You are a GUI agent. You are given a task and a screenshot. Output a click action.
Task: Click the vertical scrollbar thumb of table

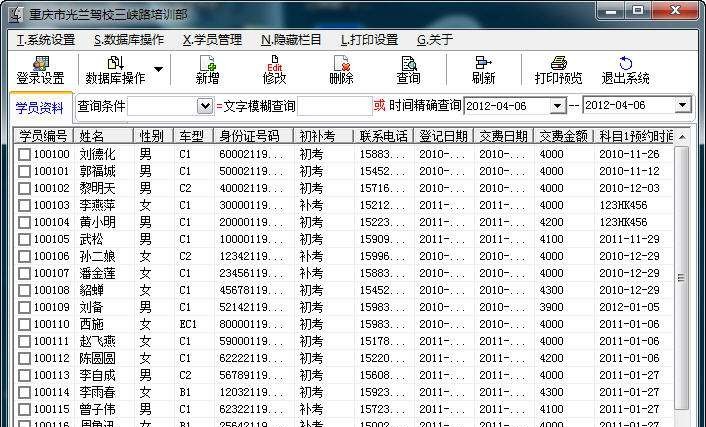682,278
